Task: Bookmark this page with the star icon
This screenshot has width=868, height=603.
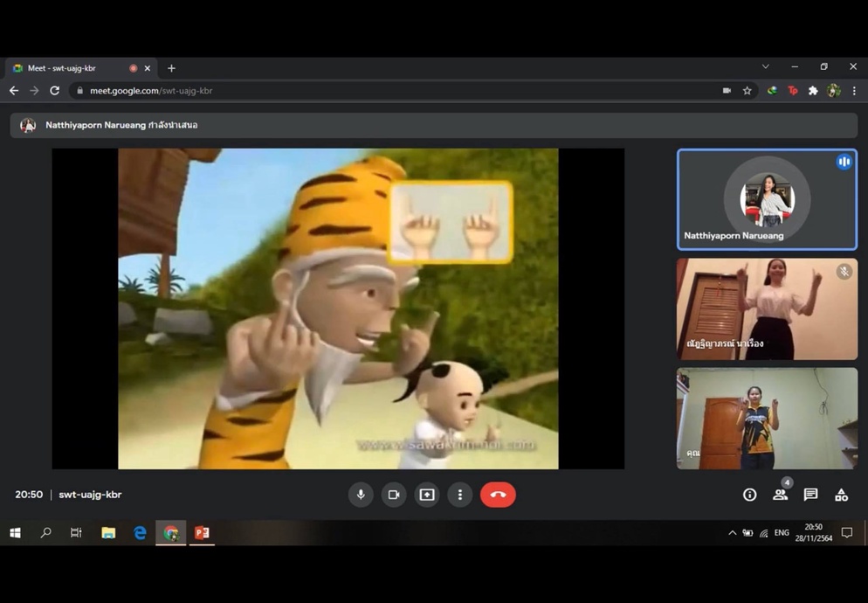Action: pos(747,90)
